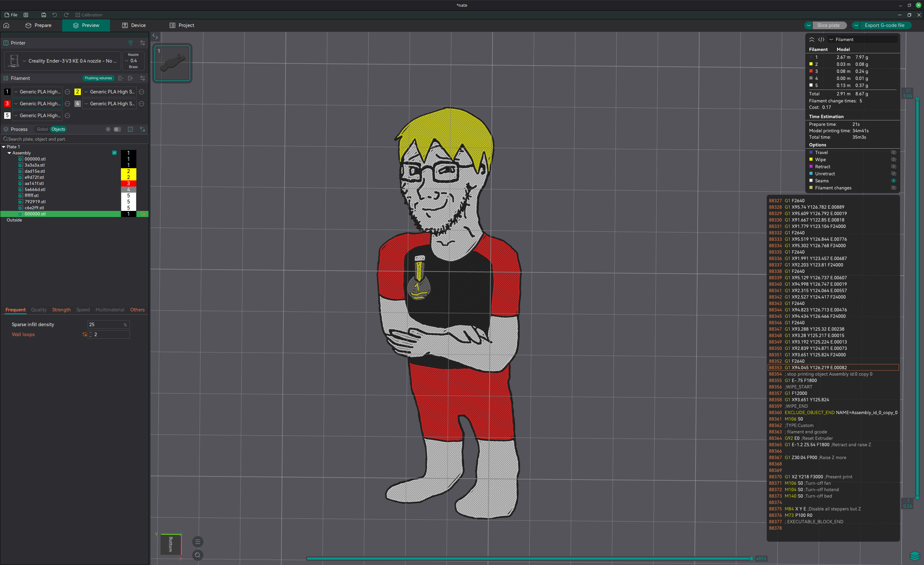Hide Seams using the eye toggle
The height and width of the screenshot is (565, 924).
tap(893, 181)
